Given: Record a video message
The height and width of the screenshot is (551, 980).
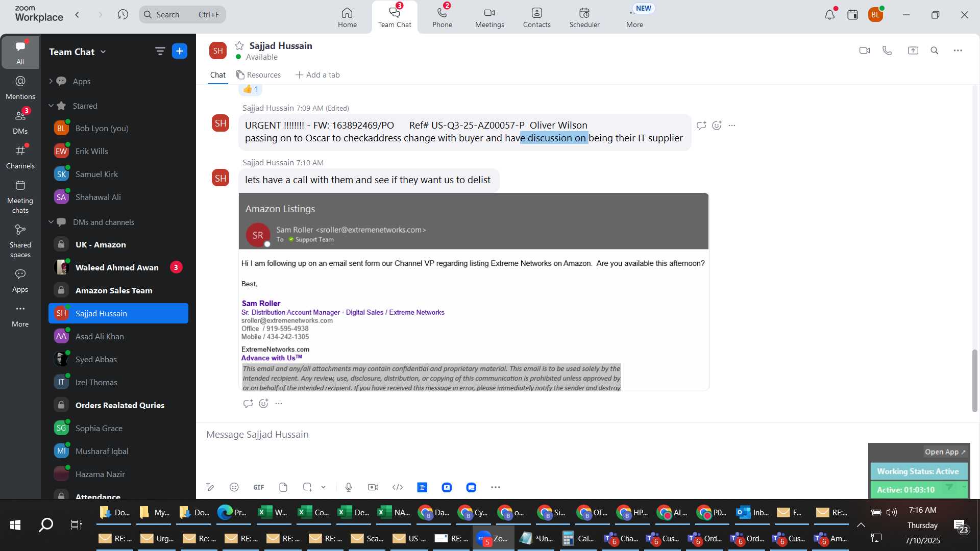Looking at the screenshot, I should (x=373, y=487).
